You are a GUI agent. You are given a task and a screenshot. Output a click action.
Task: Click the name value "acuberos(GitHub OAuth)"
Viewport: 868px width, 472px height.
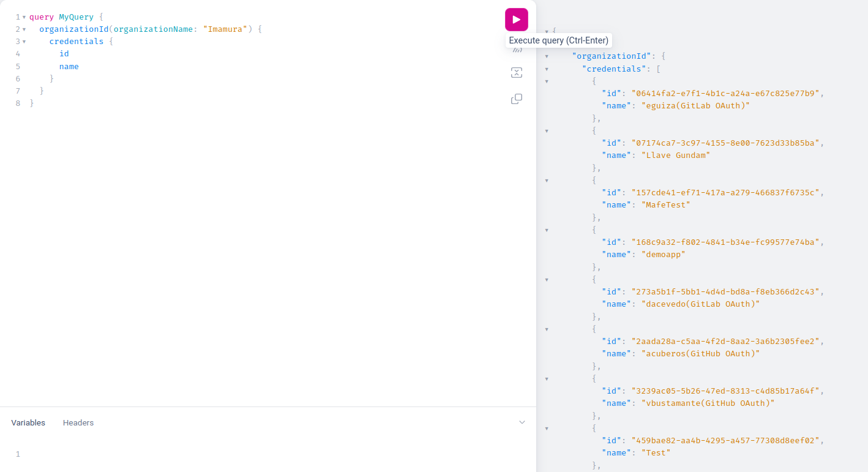click(700, 353)
